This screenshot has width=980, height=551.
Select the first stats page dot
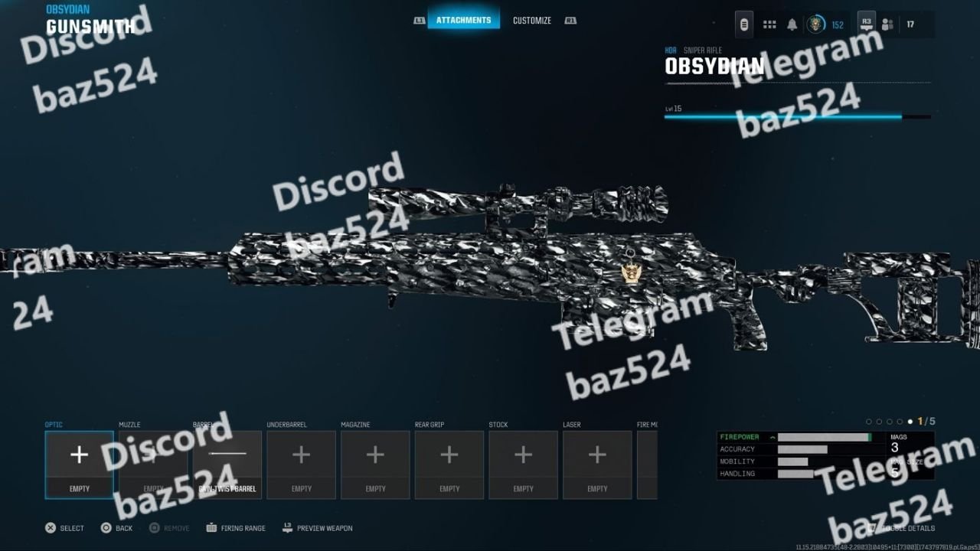point(869,422)
